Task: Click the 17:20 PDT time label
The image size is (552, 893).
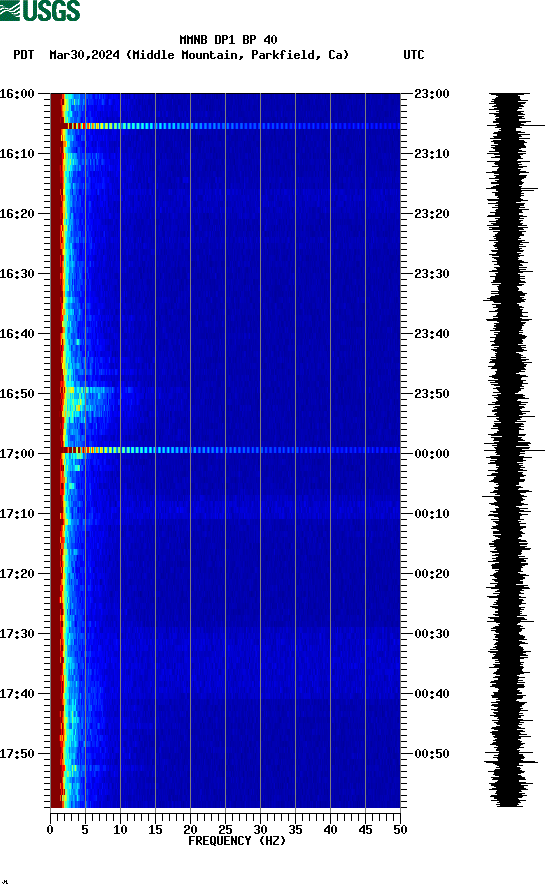Action: [17, 574]
